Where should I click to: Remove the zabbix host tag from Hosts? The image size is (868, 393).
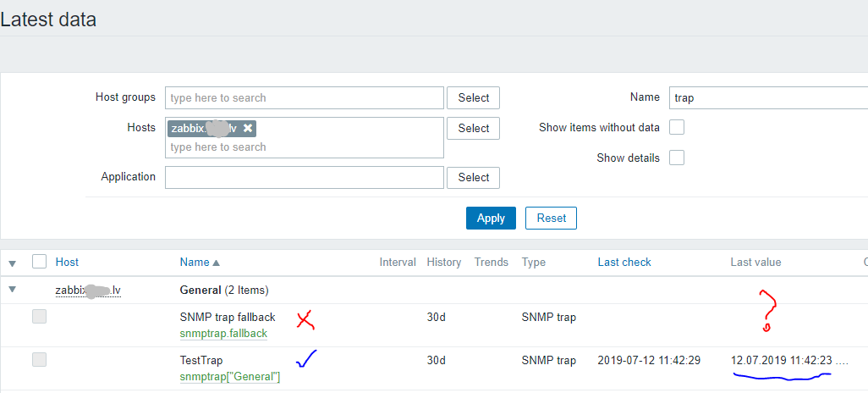point(248,128)
